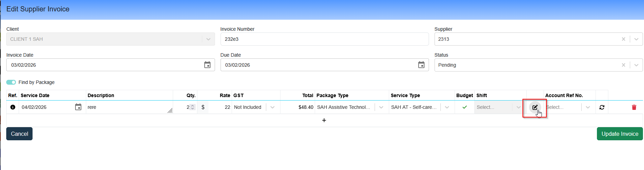Click the Qty. stepper arrows

point(193,107)
